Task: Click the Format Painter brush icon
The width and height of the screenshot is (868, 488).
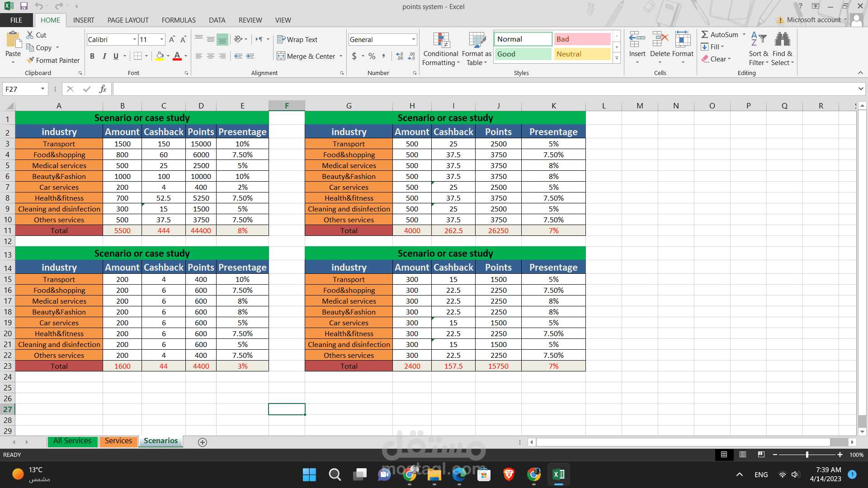Action: coord(30,60)
